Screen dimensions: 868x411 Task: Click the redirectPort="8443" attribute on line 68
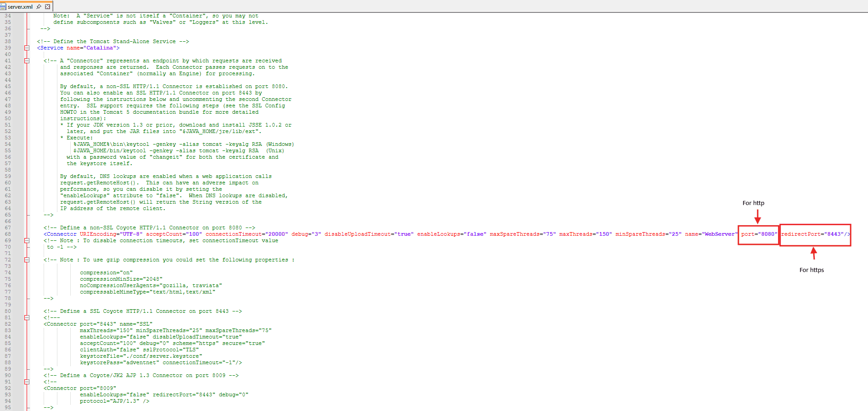click(x=812, y=234)
